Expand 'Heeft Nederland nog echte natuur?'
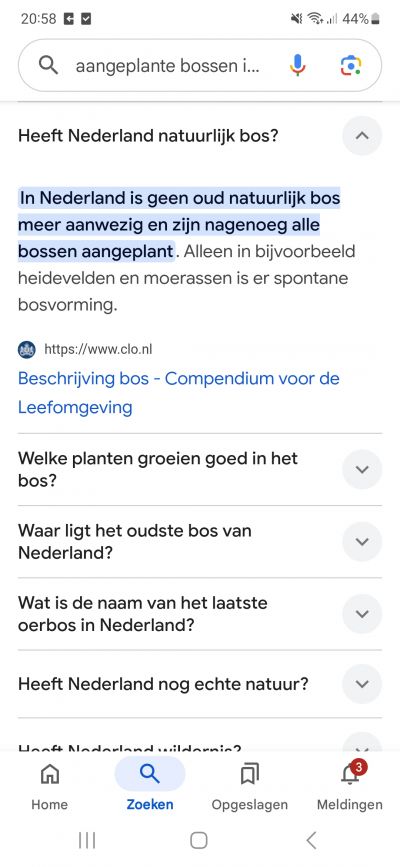 click(362, 684)
